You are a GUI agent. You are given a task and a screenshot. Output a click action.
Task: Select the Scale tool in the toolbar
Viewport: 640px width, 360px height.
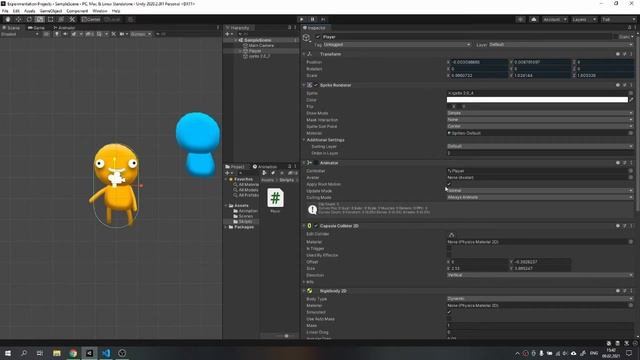point(40,19)
